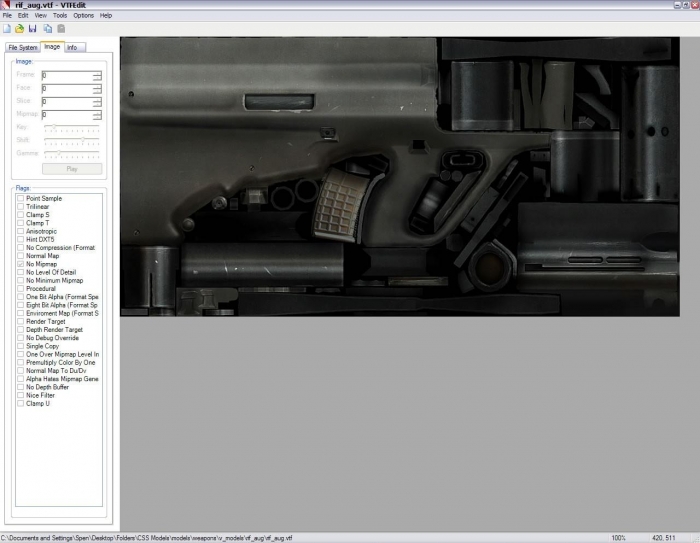This screenshot has height=543, width=700.
Task: Click the 420, 511 coordinates readout
Action: click(x=664, y=538)
